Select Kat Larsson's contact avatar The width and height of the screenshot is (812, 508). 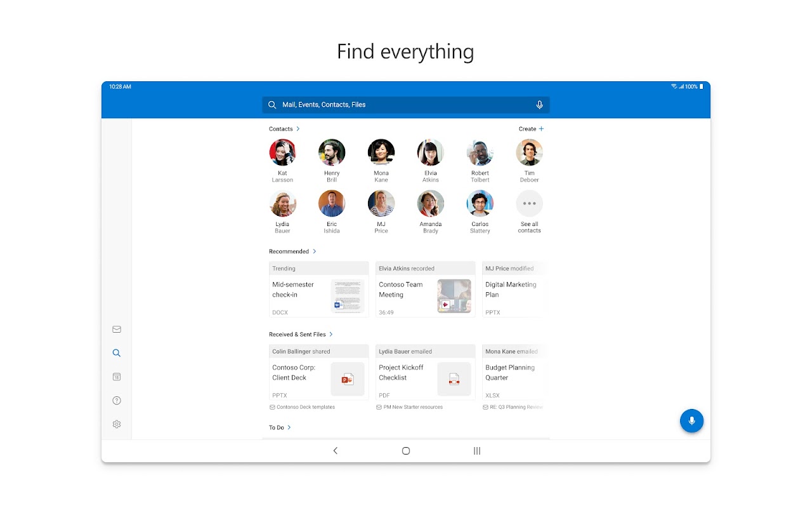282,153
